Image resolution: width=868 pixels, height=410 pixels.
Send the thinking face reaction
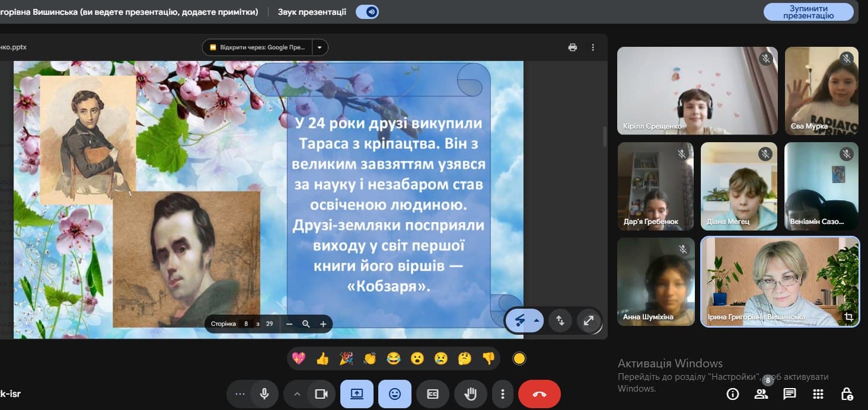[x=464, y=358]
